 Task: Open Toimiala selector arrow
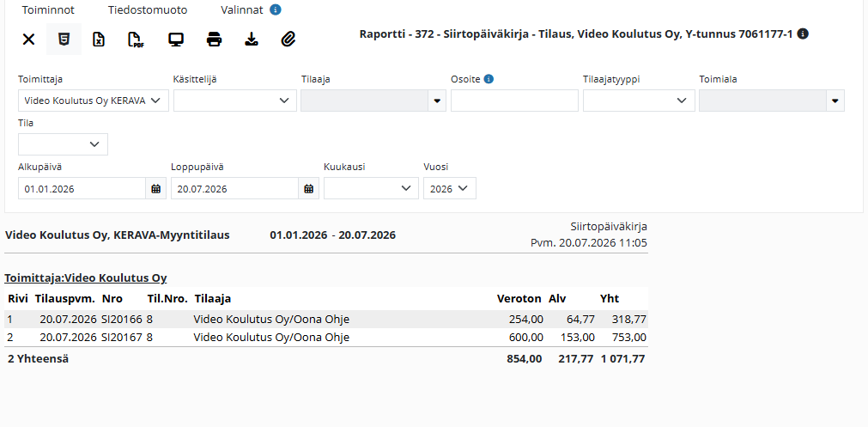pyautogui.click(x=835, y=101)
